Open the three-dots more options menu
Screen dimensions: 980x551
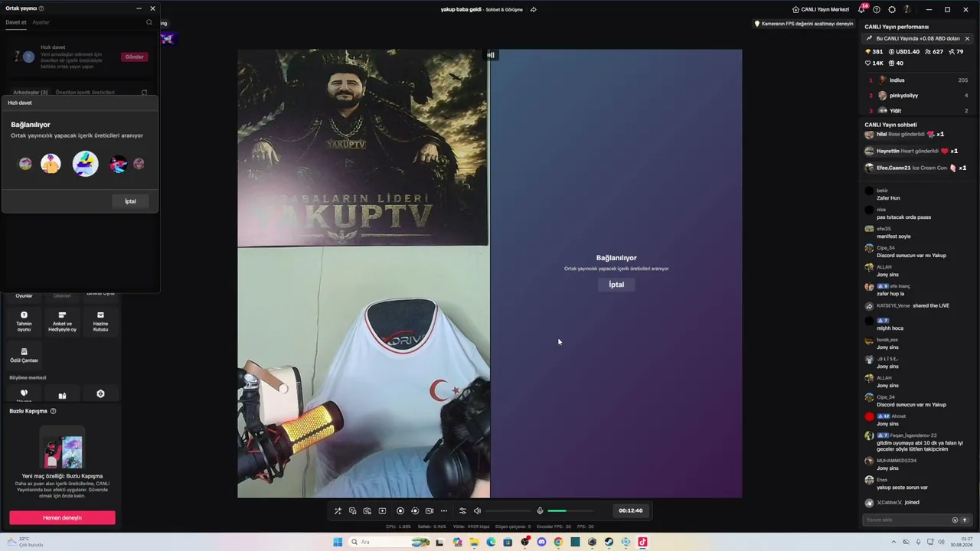(x=444, y=511)
